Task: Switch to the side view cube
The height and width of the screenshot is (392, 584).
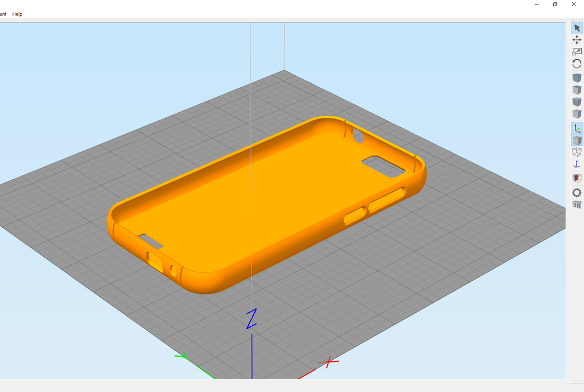Action: coord(577,114)
